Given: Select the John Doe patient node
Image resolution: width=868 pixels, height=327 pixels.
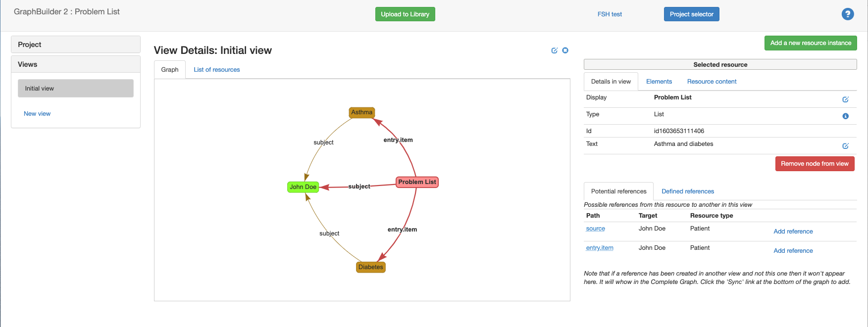Looking at the screenshot, I should click(x=303, y=187).
